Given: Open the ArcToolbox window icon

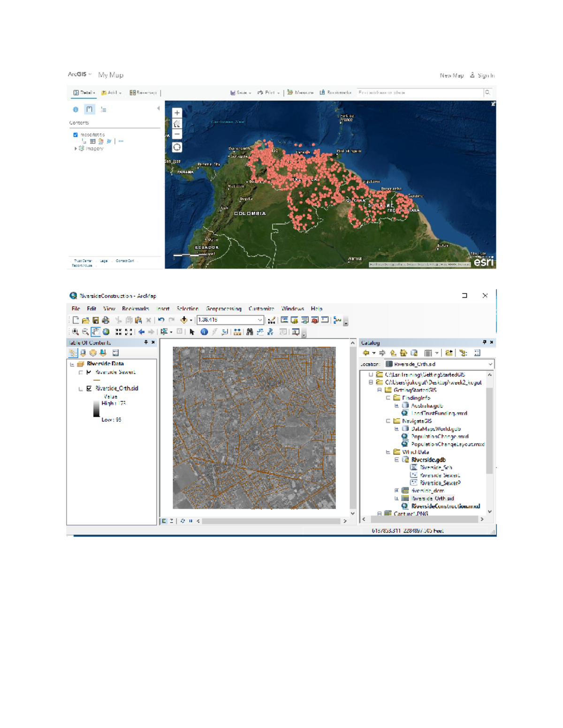Looking at the screenshot, I should [x=314, y=320].
